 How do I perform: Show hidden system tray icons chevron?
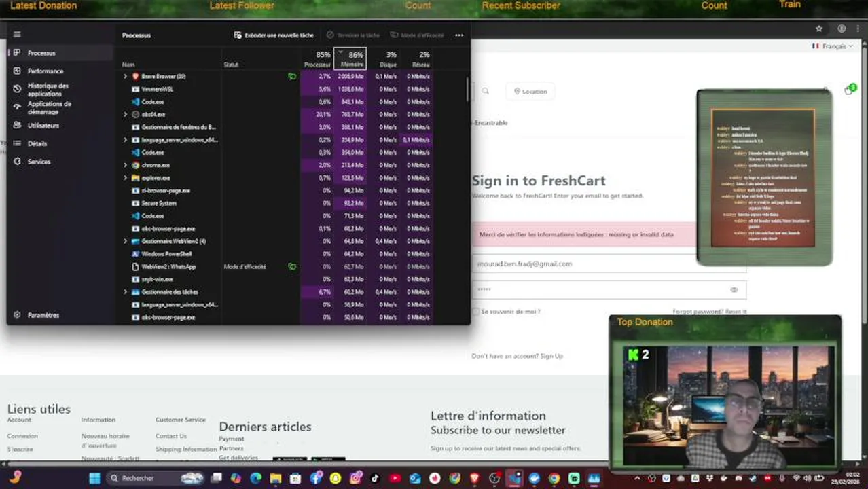point(637,478)
